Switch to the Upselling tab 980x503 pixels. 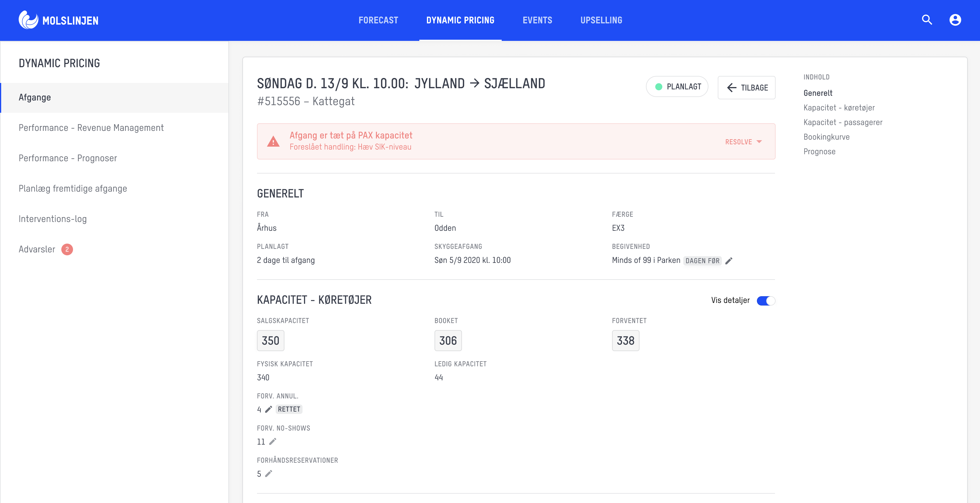[601, 20]
